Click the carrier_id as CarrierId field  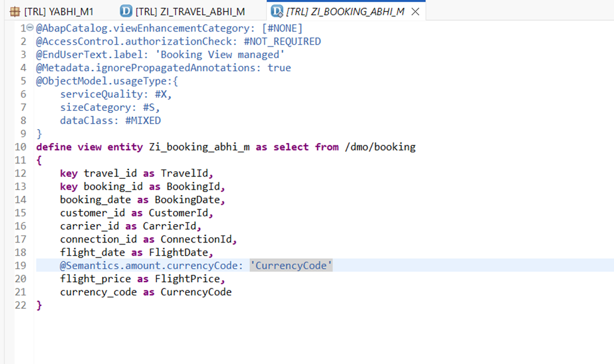pyautogui.click(x=130, y=226)
